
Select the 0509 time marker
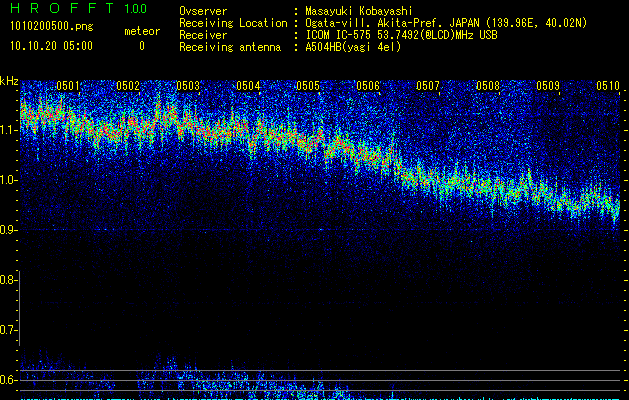pyautogui.click(x=548, y=86)
